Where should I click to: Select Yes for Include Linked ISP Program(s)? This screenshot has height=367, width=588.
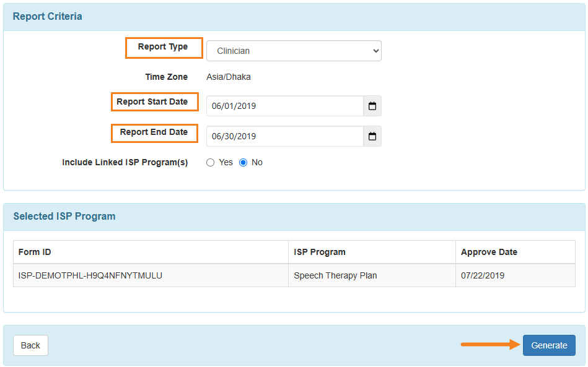pyautogui.click(x=211, y=162)
